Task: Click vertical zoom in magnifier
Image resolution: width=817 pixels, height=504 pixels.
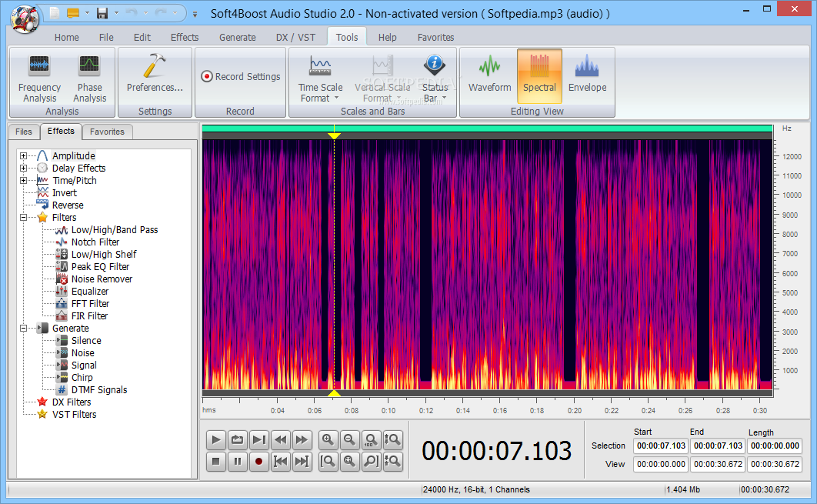Action: (392, 440)
